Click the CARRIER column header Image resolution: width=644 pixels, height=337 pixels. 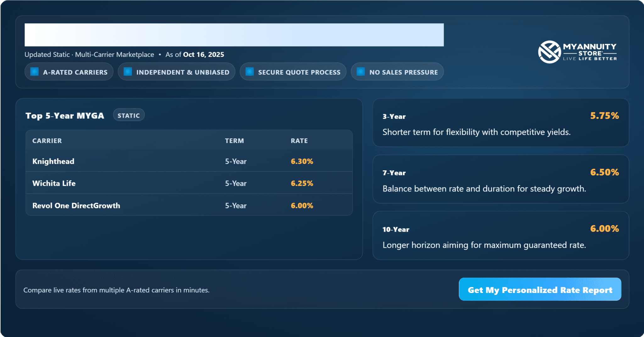click(x=47, y=141)
